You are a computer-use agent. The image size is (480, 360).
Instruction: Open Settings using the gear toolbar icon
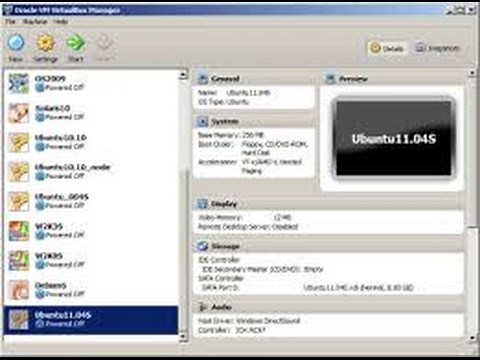tap(46, 43)
